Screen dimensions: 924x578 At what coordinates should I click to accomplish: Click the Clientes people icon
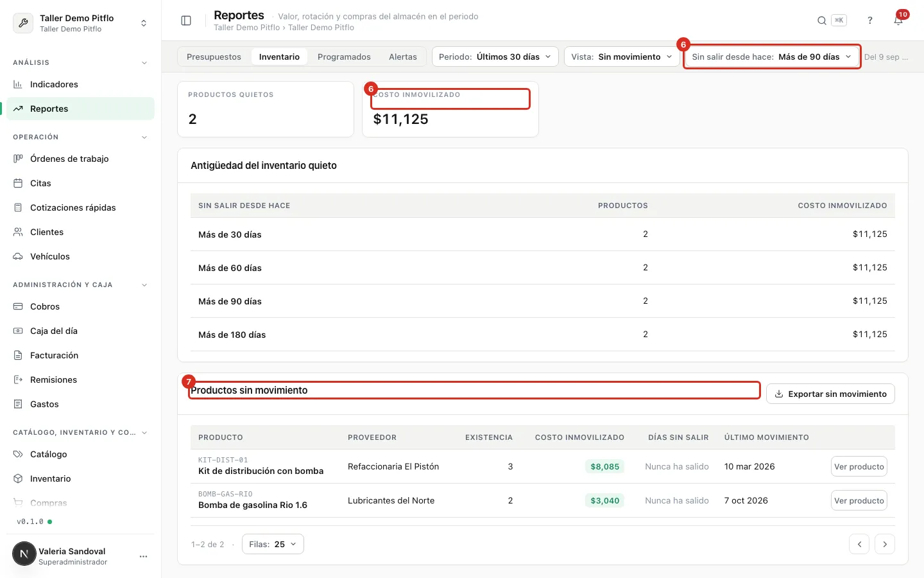[18, 232]
